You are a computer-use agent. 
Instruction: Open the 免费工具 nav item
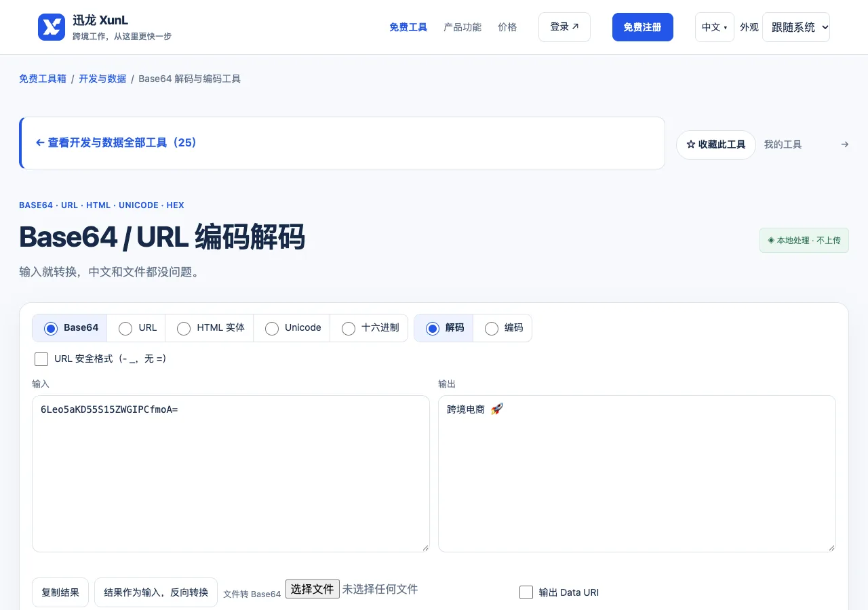click(408, 27)
